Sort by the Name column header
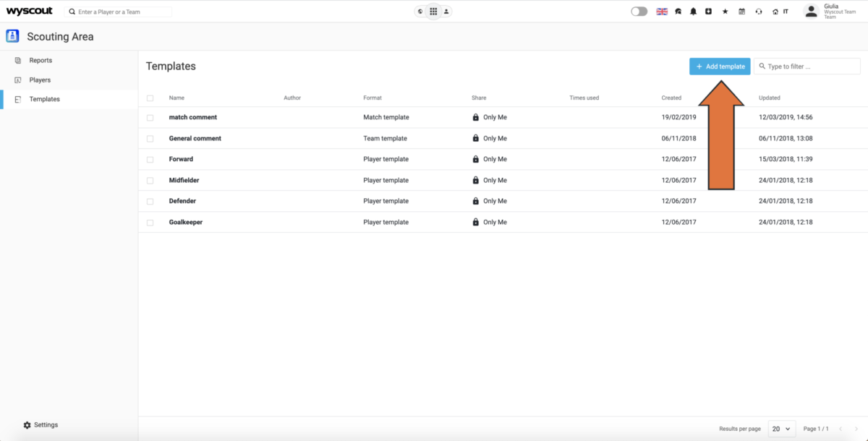Viewport: 868px width, 441px height. 177,98
